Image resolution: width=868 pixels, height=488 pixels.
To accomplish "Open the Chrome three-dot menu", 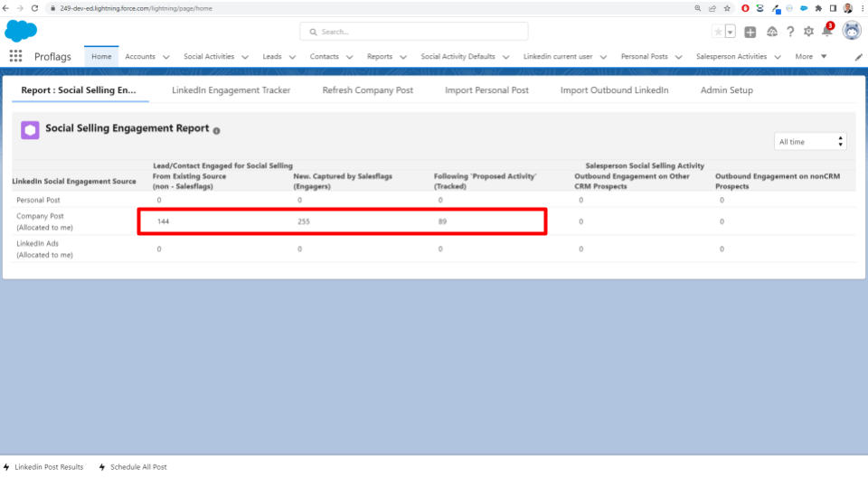I will (x=863, y=8).
